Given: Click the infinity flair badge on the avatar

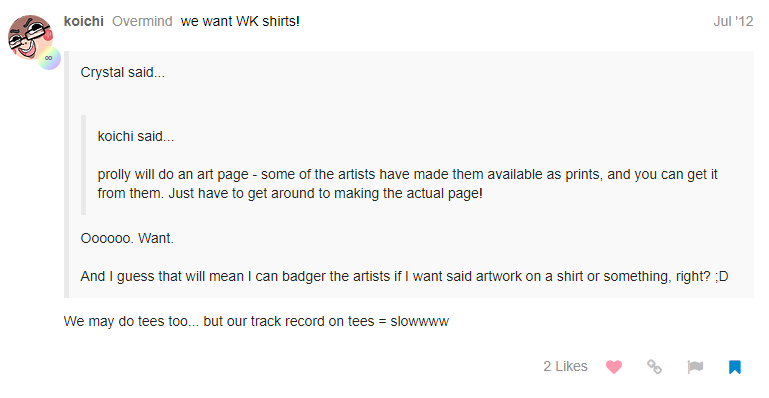Looking at the screenshot, I should click(x=49, y=58).
